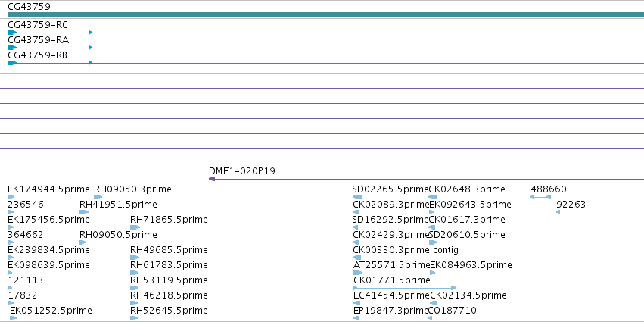This screenshot has height=322, width=644.
Task: Select the double-headed arrow glyph under 488660
Action: (540, 197)
